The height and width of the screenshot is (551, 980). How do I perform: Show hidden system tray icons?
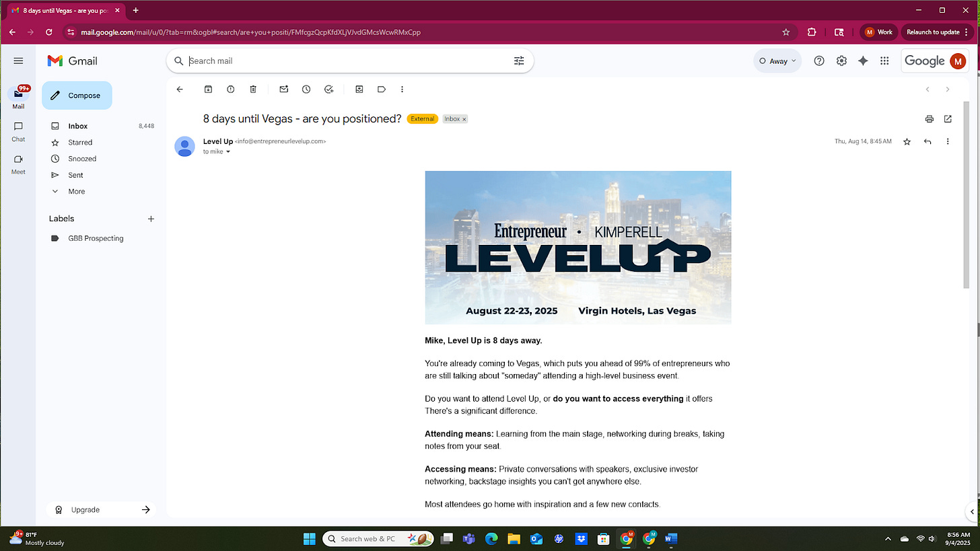click(888, 539)
